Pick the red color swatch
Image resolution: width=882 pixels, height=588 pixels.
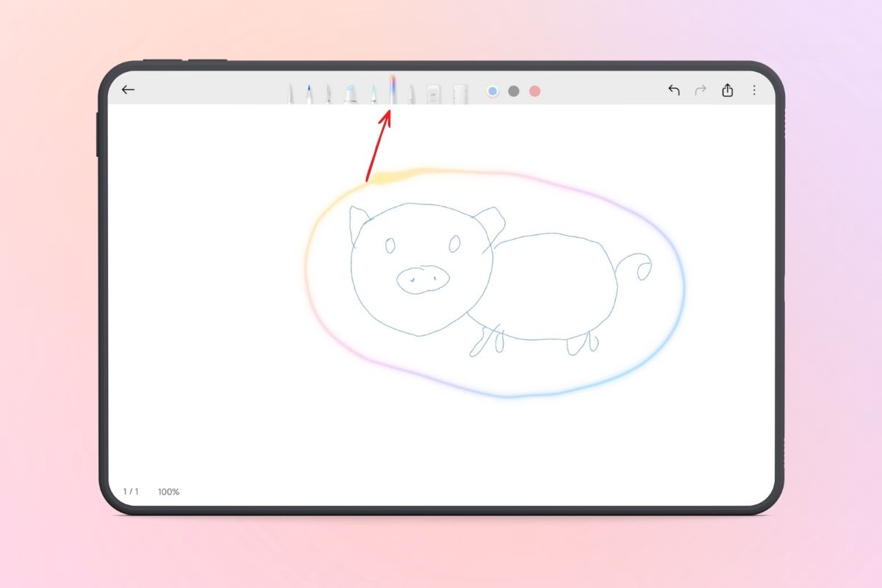pyautogui.click(x=534, y=90)
